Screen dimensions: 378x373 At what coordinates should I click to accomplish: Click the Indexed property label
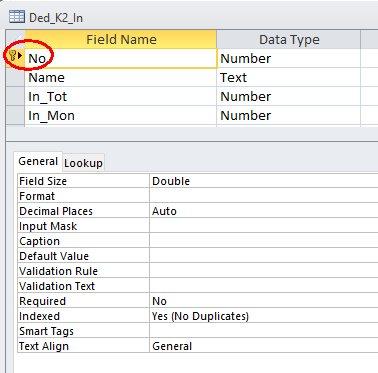point(39,316)
